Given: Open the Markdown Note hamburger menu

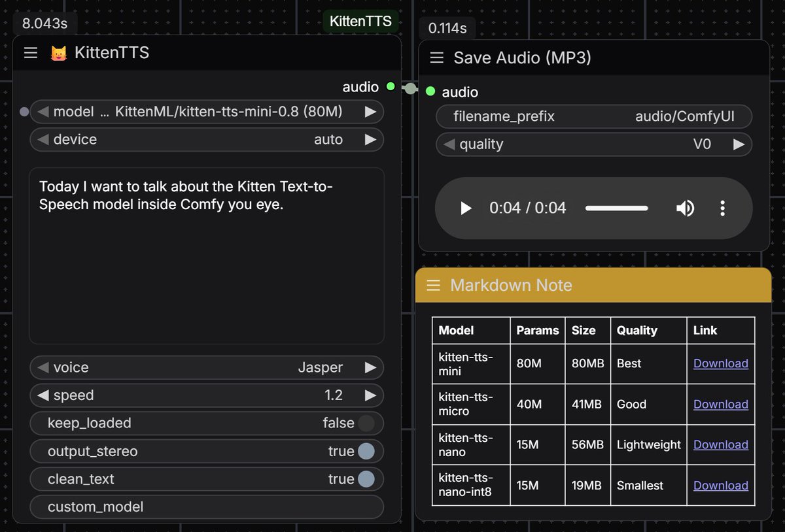Looking at the screenshot, I should pos(433,286).
